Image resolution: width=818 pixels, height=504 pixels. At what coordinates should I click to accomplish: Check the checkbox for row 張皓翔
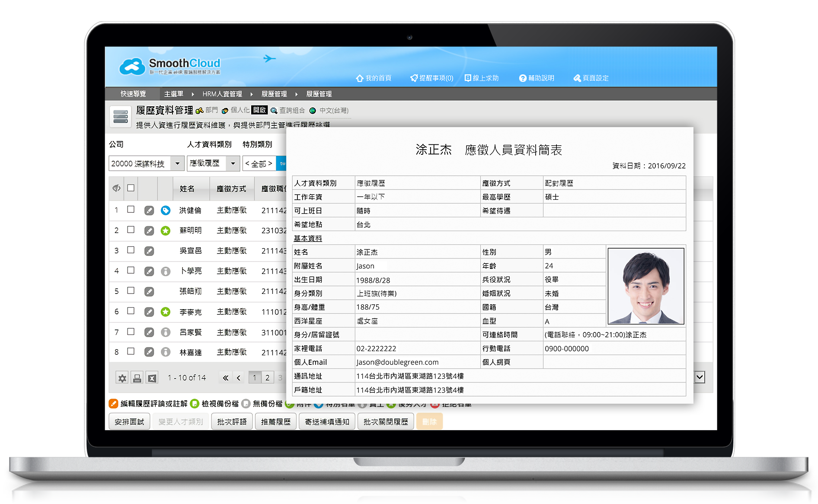131,291
